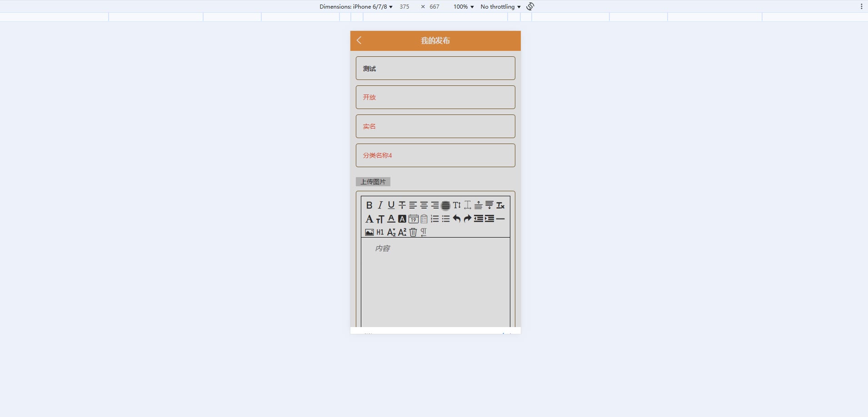Apply superscript formatting
The width and height of the screenshot is (868, 417).
click(402, 232)
